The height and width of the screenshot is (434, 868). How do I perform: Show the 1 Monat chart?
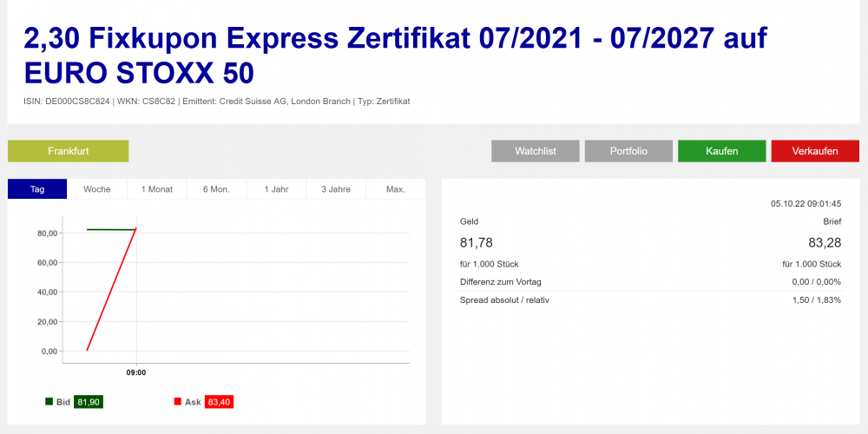pyautogui.click(x=157, y=189)
